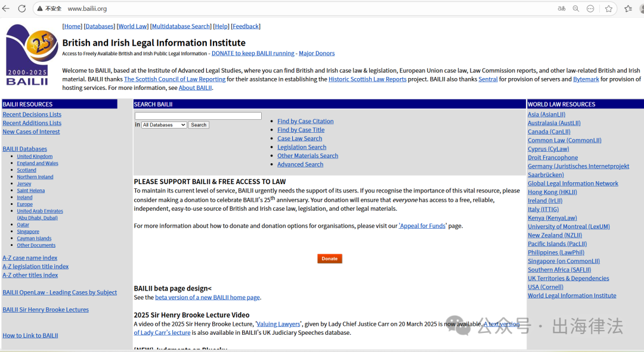
Task: Open BAILII Databases link
Action: click(x=24, y=149)
